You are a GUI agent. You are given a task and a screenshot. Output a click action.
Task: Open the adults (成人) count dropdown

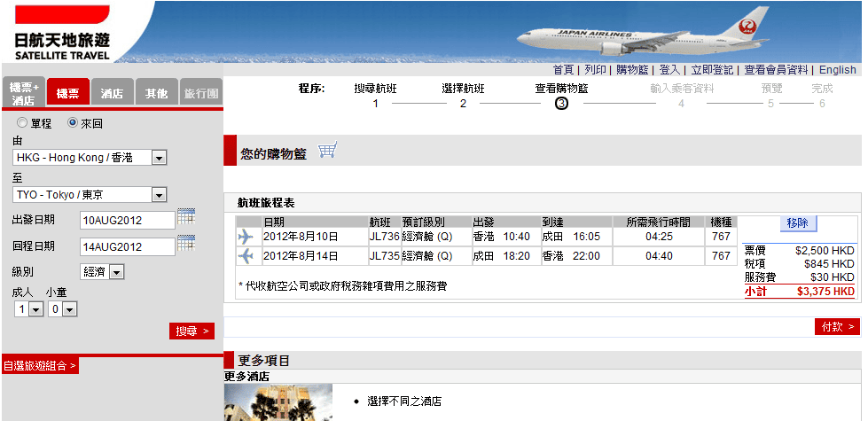coord(36,309)
